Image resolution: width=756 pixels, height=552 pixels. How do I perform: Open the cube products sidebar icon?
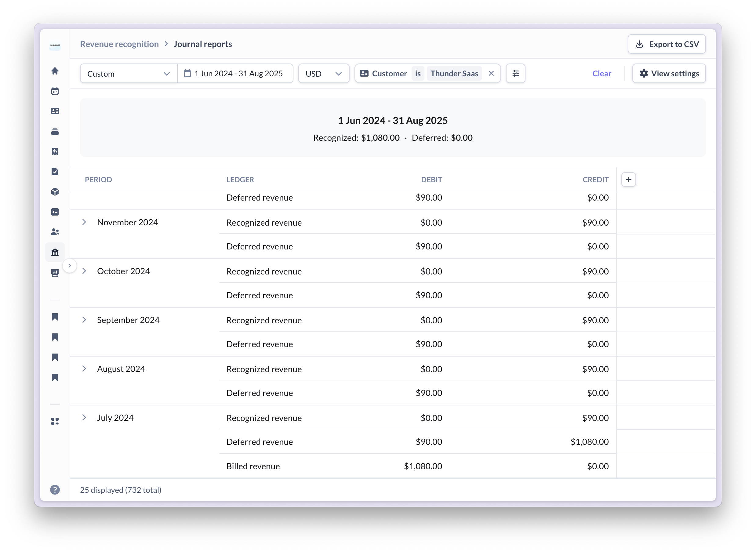pyautogui.click(x=55, y=191)
